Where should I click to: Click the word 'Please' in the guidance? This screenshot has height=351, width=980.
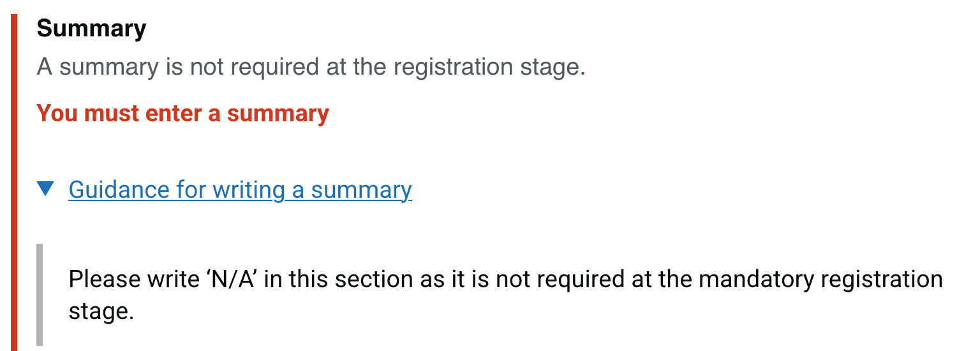pos(103,280)
